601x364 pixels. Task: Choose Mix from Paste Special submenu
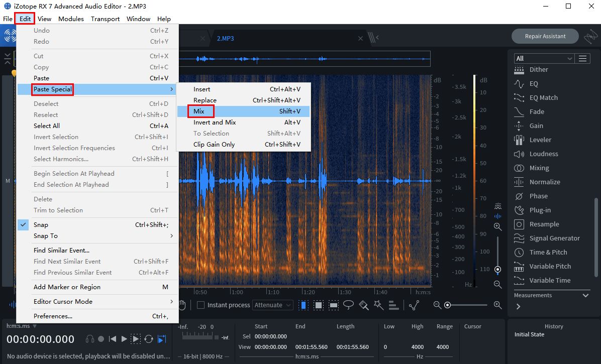click(243, 111)
